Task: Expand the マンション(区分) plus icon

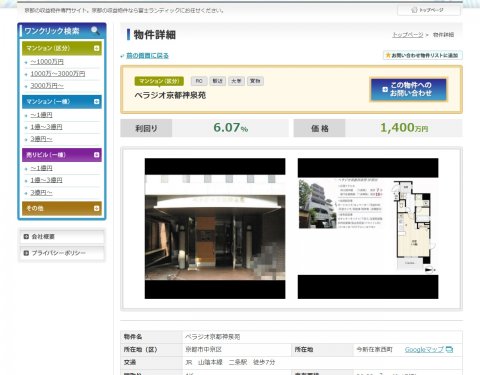Action: pos(96,48)
